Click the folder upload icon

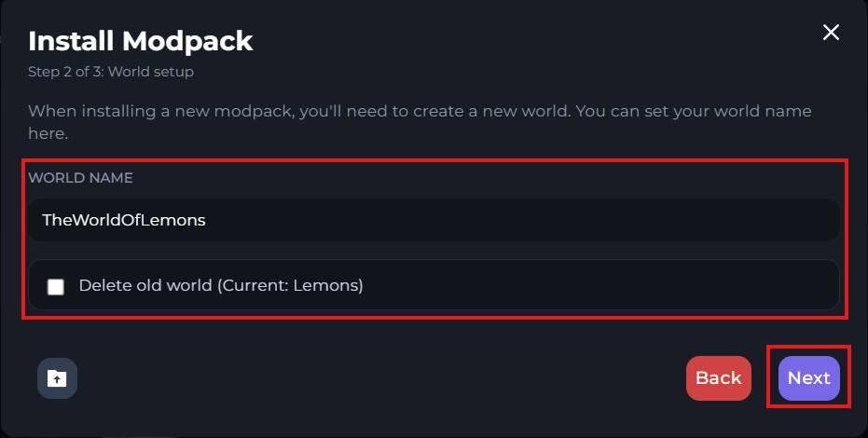pos(57,378)
